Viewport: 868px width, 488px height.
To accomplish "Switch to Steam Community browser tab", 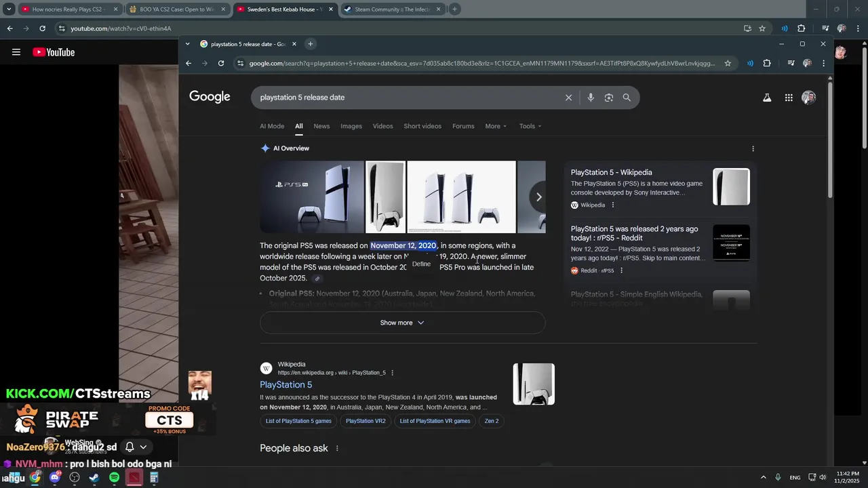I will point(392,9).
